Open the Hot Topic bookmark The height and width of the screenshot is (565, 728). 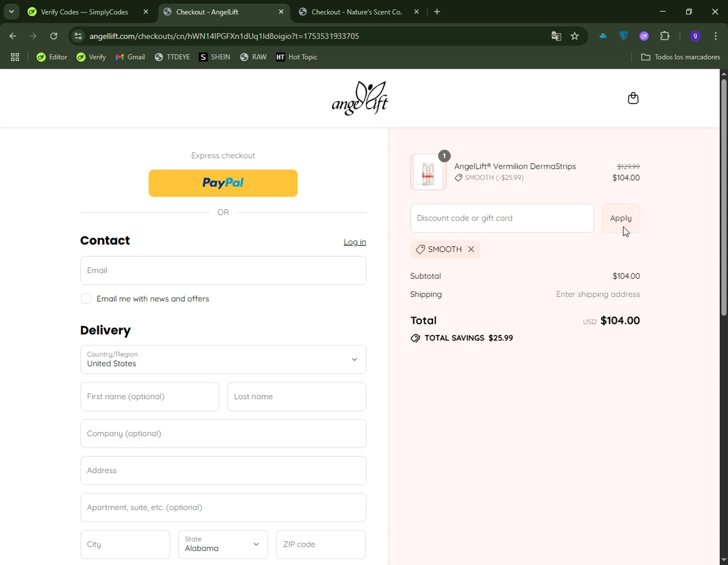[297, 57]
